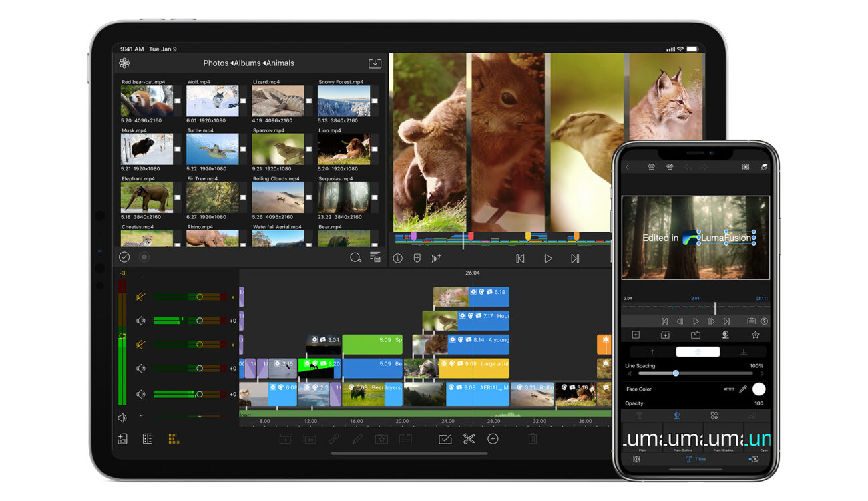Tap the import media download icon

[375, 63]
